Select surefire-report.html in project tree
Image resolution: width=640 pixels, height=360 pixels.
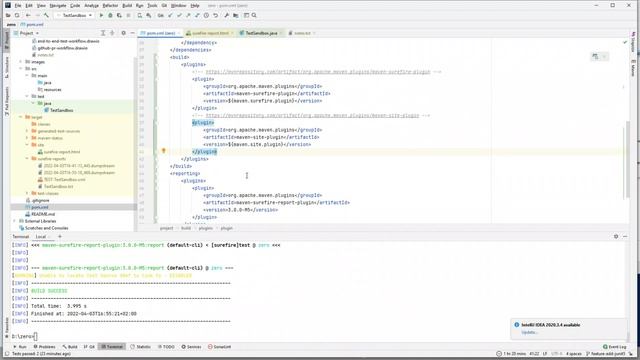[x=61, y=152]
